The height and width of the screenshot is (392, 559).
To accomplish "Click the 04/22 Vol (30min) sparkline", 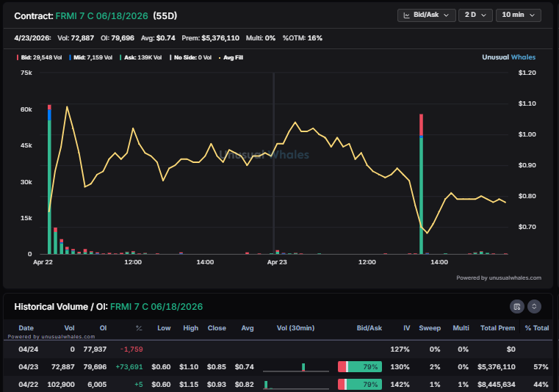I will point(296,385).
